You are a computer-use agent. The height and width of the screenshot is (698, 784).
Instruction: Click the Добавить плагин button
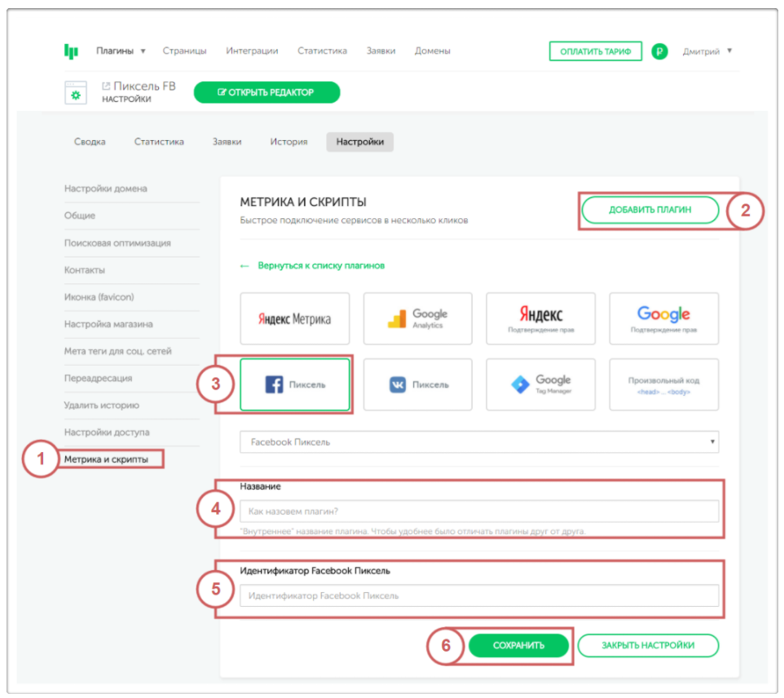coord(650,210)
